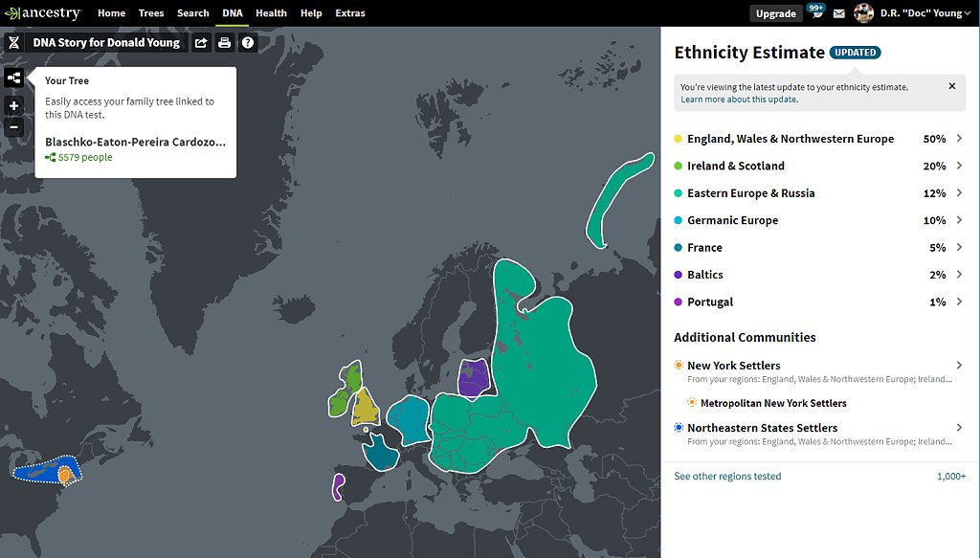The width and height of the screenshot is (980, 558).
Task: Open the Health menu
Action: click(x=271, y=13)
